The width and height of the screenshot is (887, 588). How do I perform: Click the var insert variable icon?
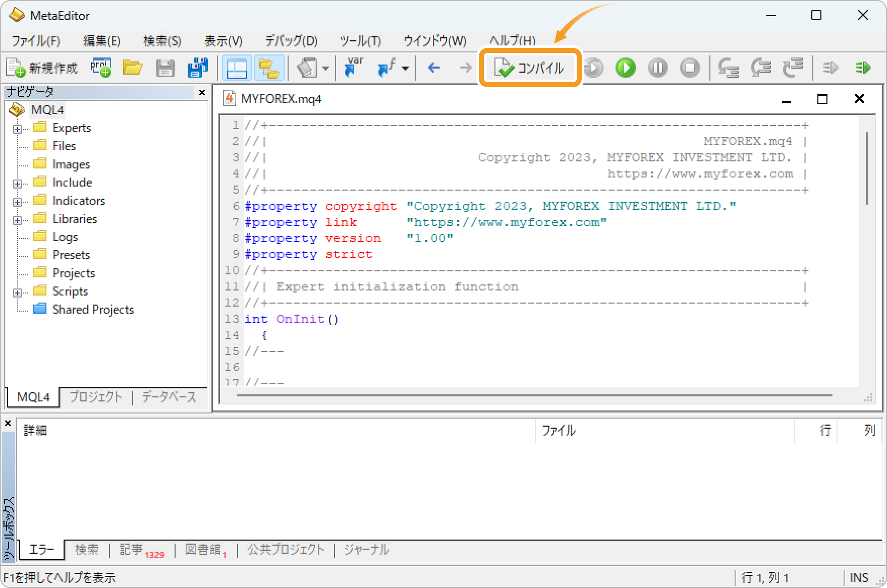click(354, 68)
